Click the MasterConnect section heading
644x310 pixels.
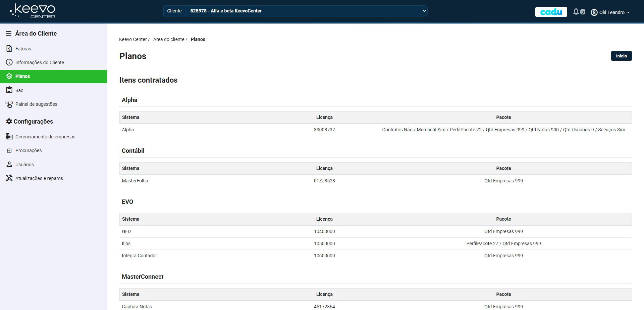[x=143, y=277]
